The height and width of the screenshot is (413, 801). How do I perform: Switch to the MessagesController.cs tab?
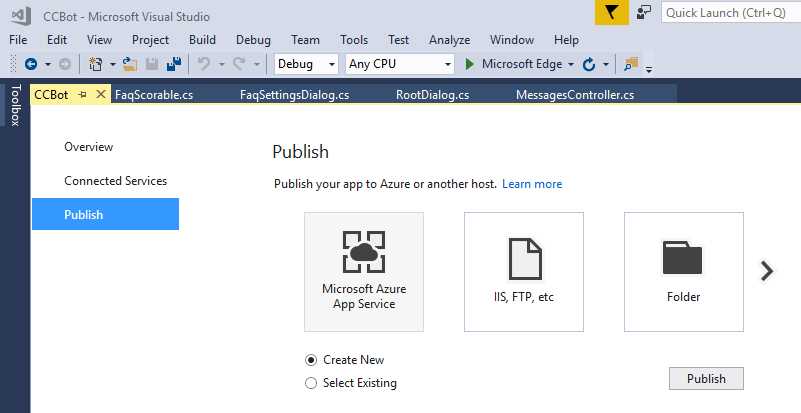click(575, 95)
